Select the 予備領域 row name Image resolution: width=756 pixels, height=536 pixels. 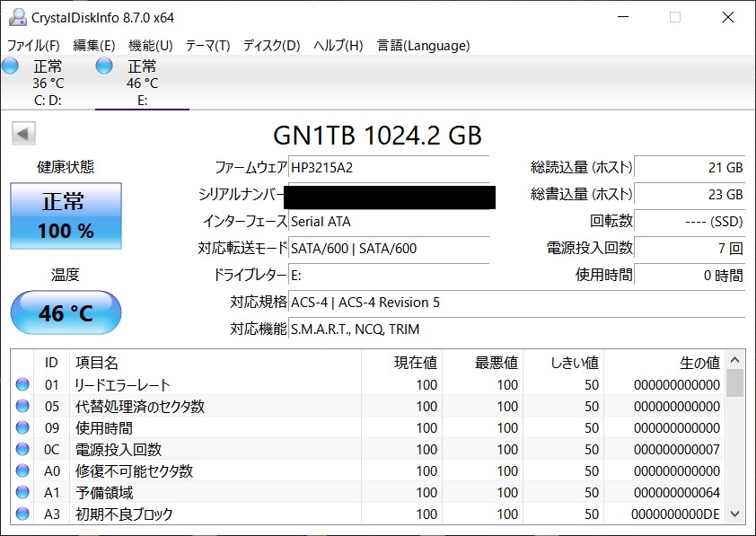(104, 493)
